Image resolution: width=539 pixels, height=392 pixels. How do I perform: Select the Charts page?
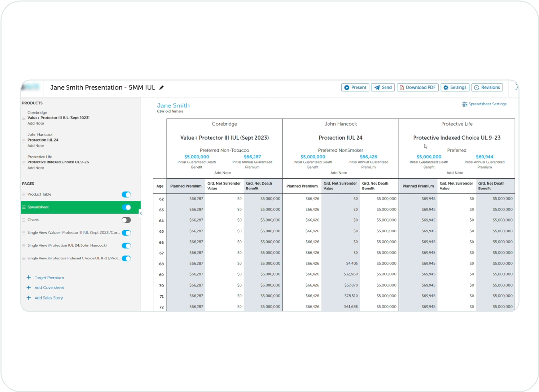[33, 220]
